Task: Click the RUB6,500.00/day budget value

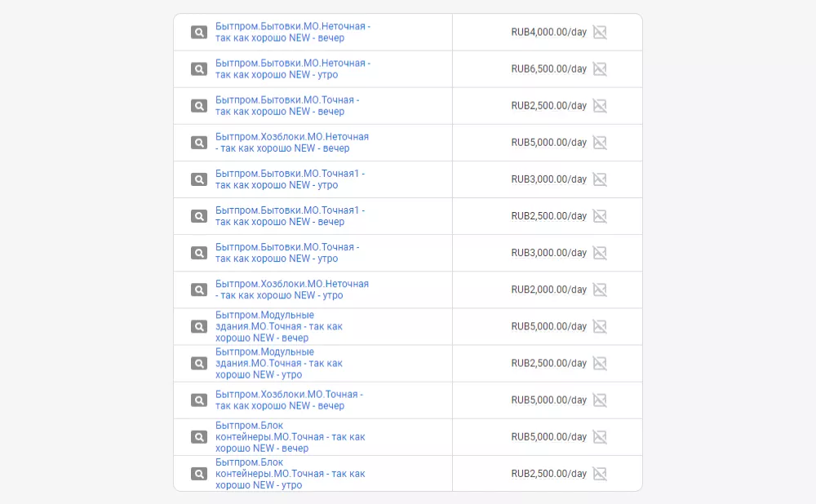Action: (x=548, y=69)
